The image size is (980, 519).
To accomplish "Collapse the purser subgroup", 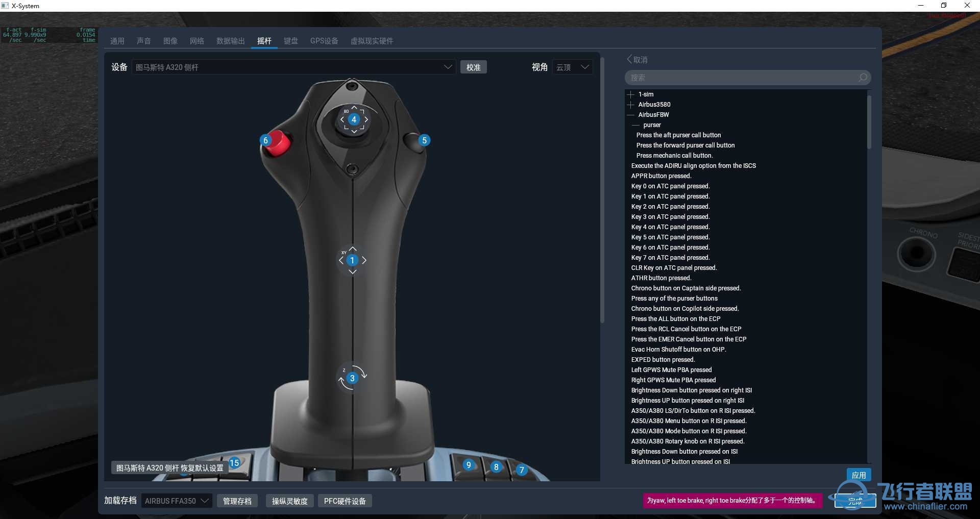I will click(x=636, y=125).
